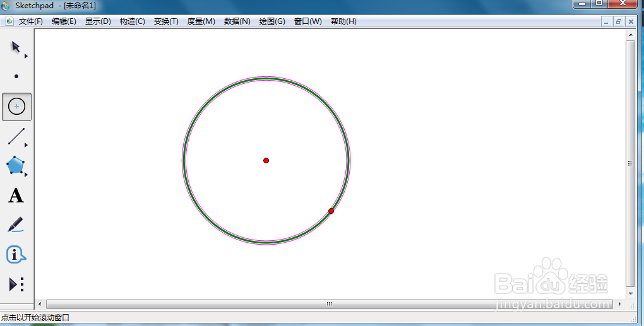Select the Polygon tool
Screen dimensions: 644x326
(16, 165)
